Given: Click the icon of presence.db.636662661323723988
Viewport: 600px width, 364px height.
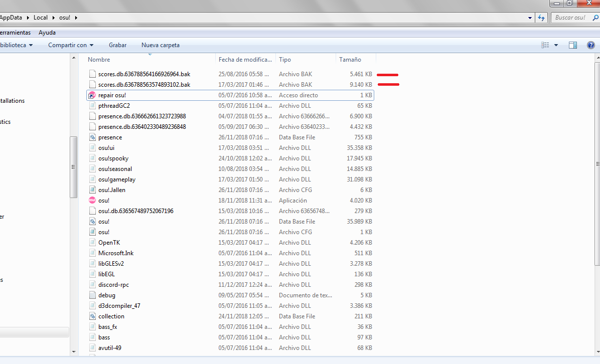Looking at the screenshot, I should [x=92, y=116].
